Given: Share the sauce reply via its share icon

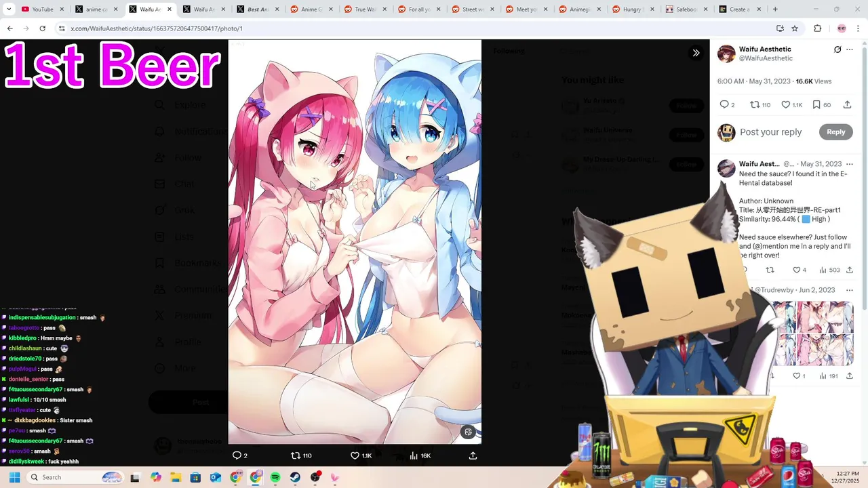Looking at the screenshot, I should coord(849,270).
